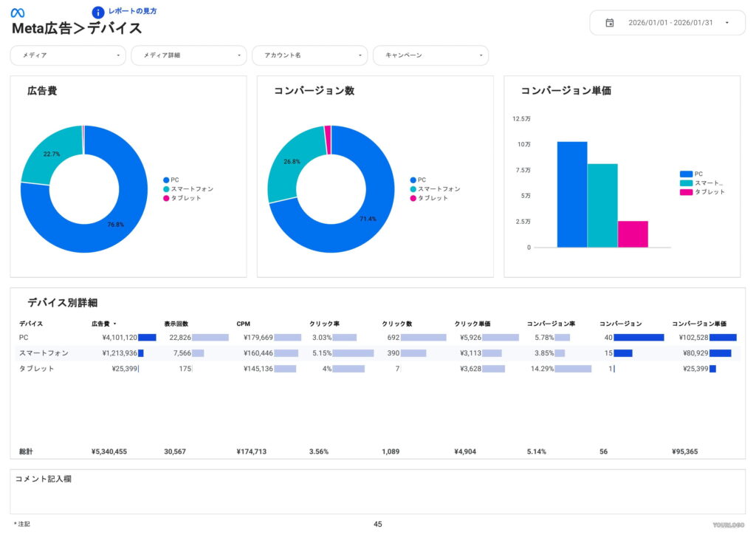Select the スマートフォン row in the device table
The image size is (756, 535).
point(44,353)
